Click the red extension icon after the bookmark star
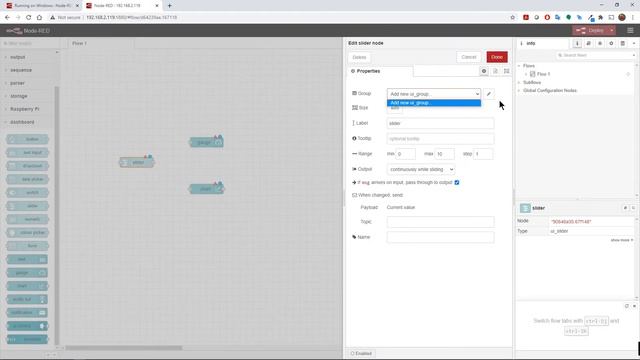640x360 pixels. [x=526, y=18]
